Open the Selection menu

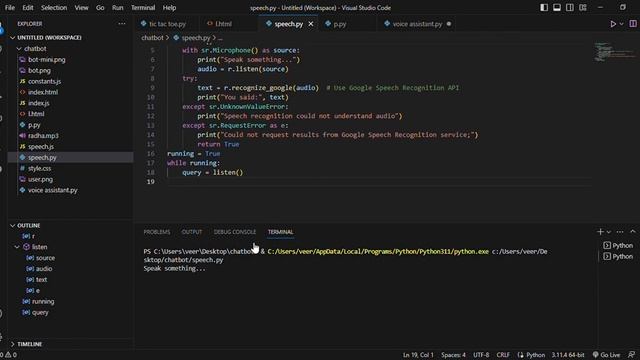[x=54, y=8]
